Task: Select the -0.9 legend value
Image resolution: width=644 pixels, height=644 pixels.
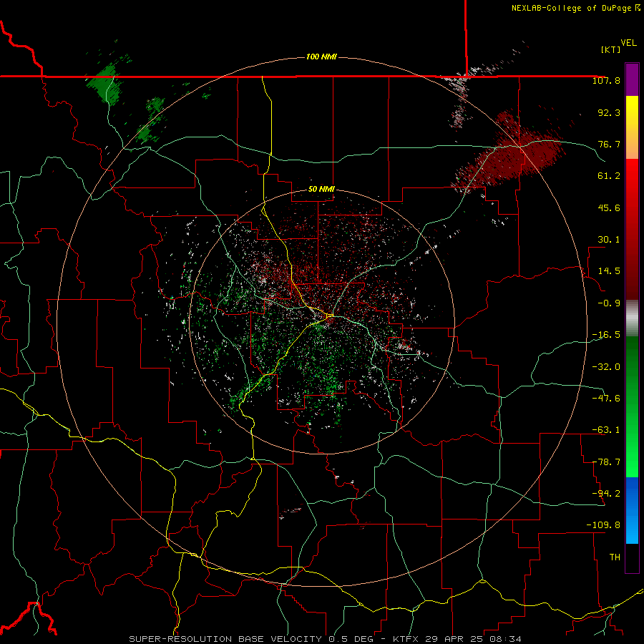Action: 609,303
